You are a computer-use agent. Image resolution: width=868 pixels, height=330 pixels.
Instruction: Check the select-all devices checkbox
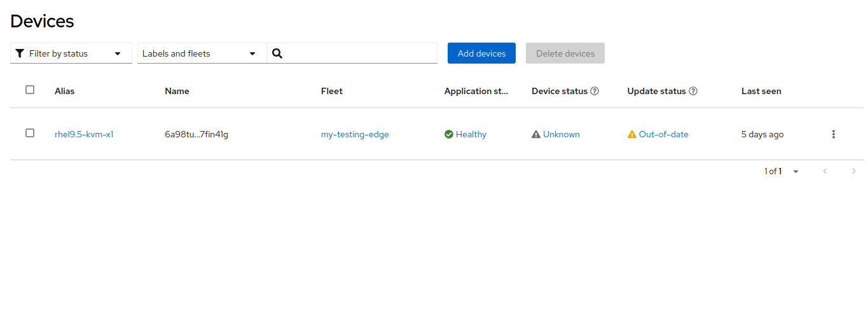(30, 90)
